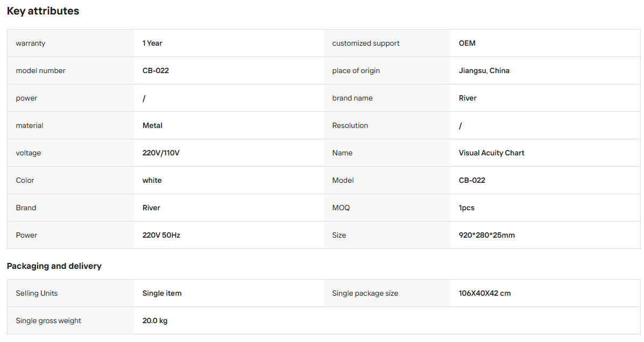This screenshot has height=342, width=644.
Task: Select the warranty value 1 Year
Action: click(152, 43)
